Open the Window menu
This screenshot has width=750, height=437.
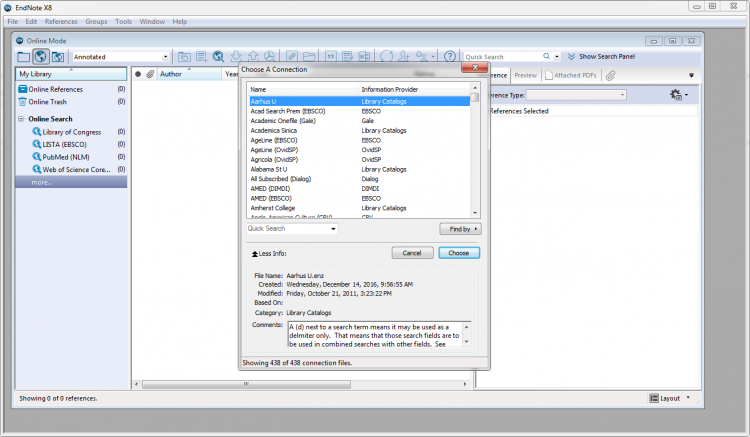[x=152, y=22]
